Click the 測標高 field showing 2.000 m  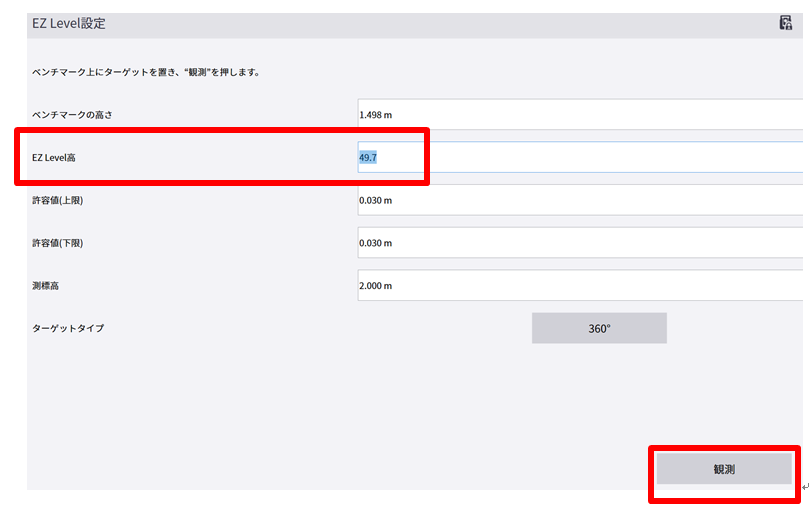pyautogui.click(x=580, y=285)
